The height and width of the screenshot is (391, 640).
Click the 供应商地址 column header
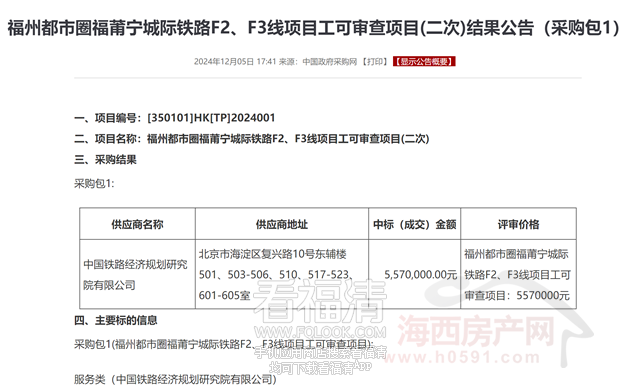(x=282, y=224)
